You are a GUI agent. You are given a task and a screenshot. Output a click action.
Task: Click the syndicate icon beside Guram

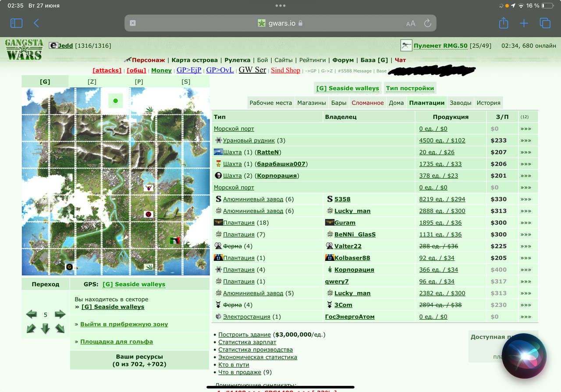point(329,223)
